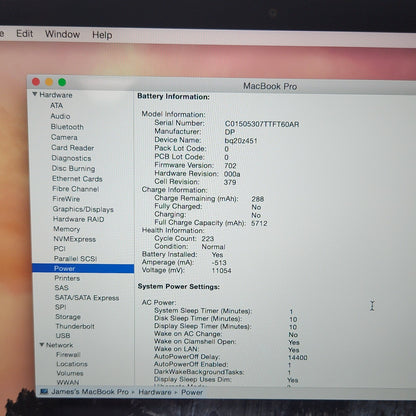Click the green zoom button
416x416 pixels.
point(62,82)
